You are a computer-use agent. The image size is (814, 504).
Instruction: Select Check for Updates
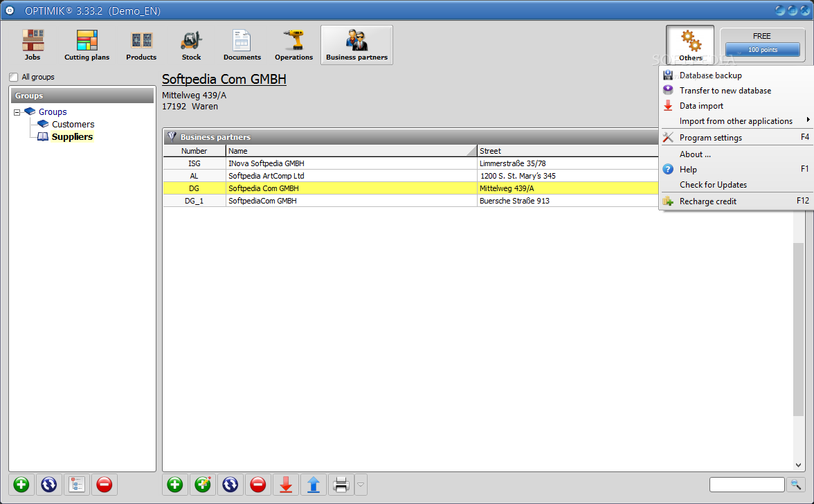pyautogui.click(x=736, y=185)
